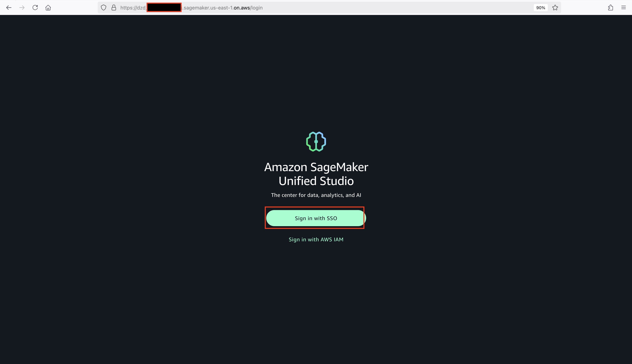Go back using the browser back arrow

pos(9,8)
